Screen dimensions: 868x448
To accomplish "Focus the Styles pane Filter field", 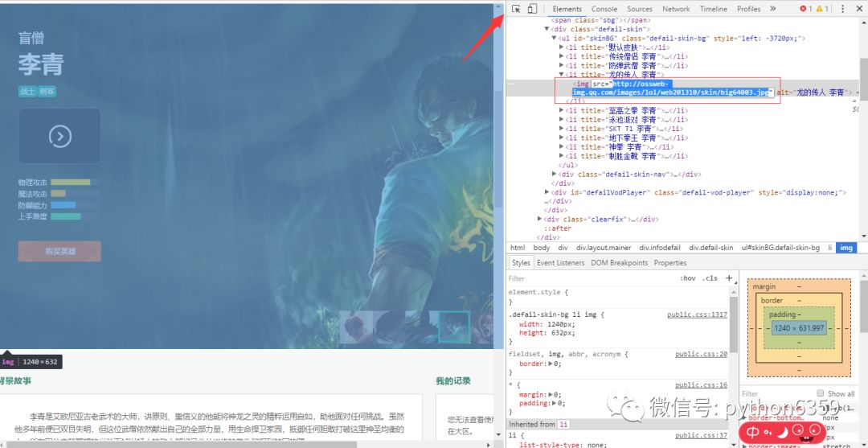I will pyautogui.click(x=592, y=278).
